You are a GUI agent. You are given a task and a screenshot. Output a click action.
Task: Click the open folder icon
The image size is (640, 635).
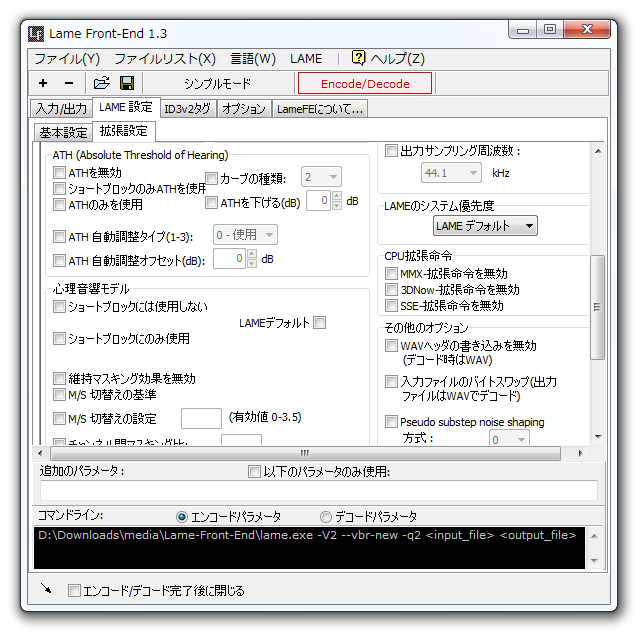point(101,83)
